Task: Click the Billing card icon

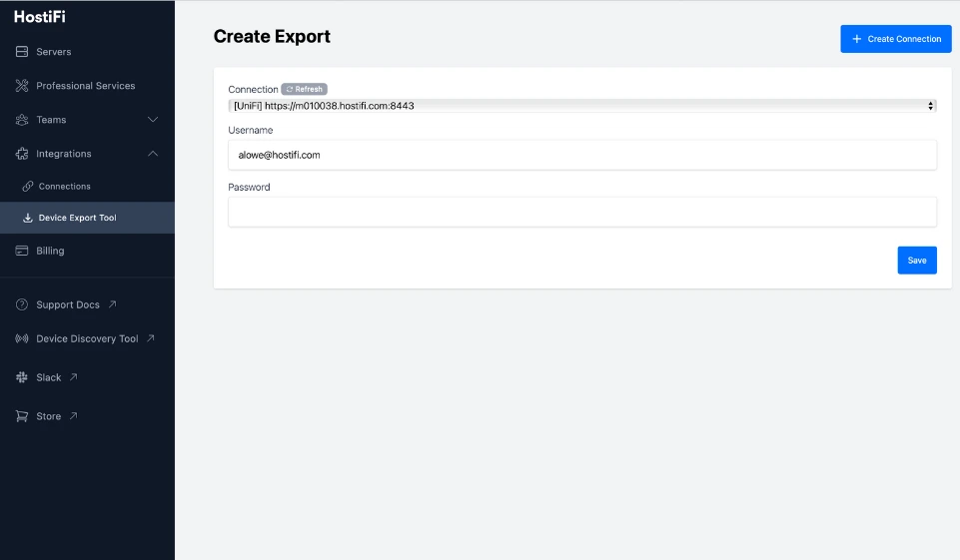Action: (x=22, y=251)
